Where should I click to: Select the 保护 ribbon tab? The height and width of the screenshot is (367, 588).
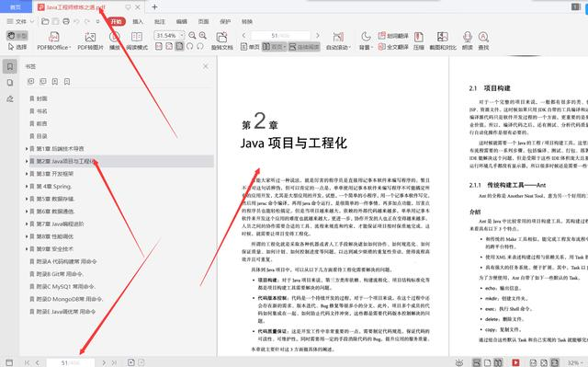pyautogui.click(x=225, y=21)
